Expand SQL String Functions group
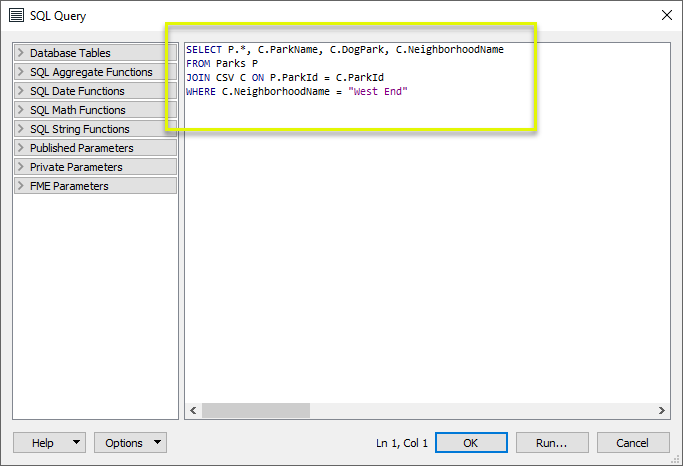This screenshot has width=683, height=466. (95, 129)
